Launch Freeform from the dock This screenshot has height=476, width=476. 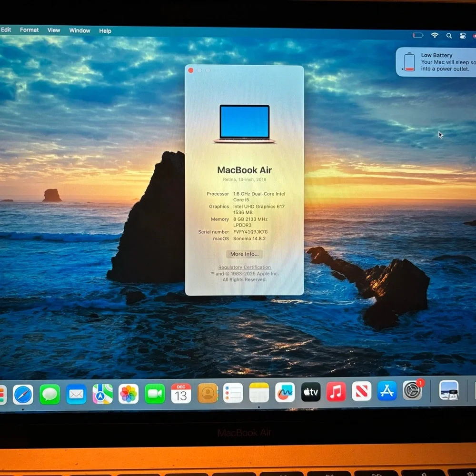pyautogui.click(x=285, y=392)
